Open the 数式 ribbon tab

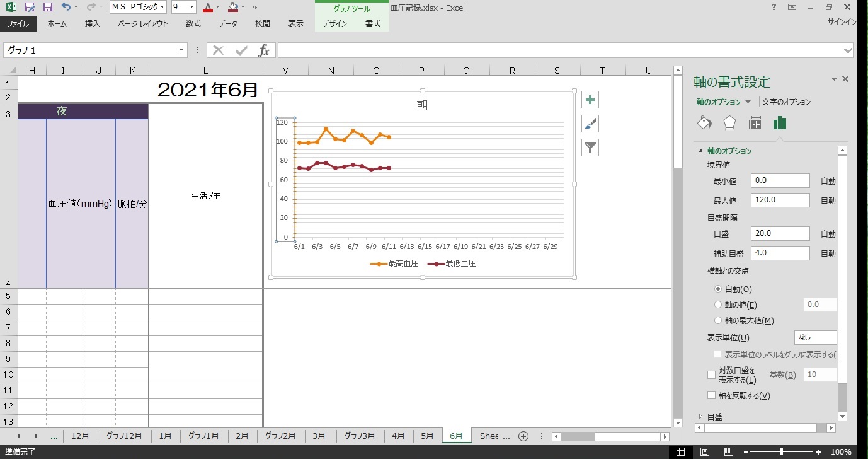point(193,24)
